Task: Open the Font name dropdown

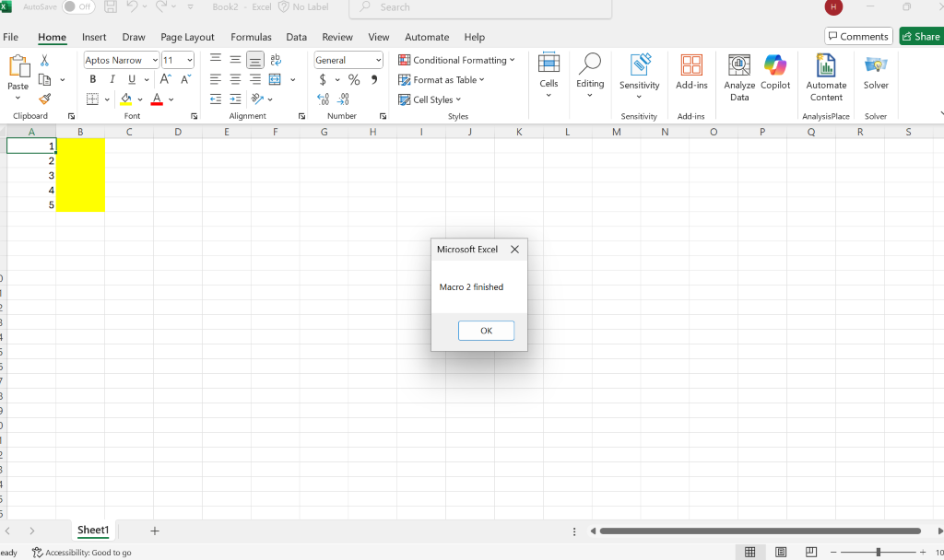Action: tap(155, 60)
